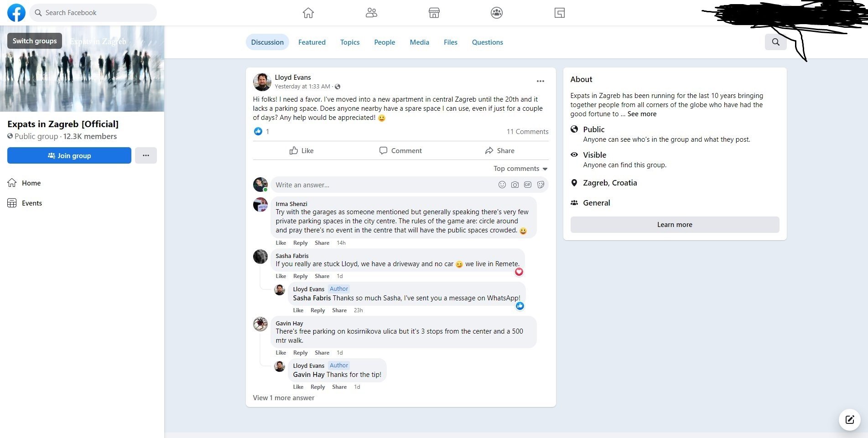Open the Facebook Home icon in top navigation

click(x=308, y=13)
